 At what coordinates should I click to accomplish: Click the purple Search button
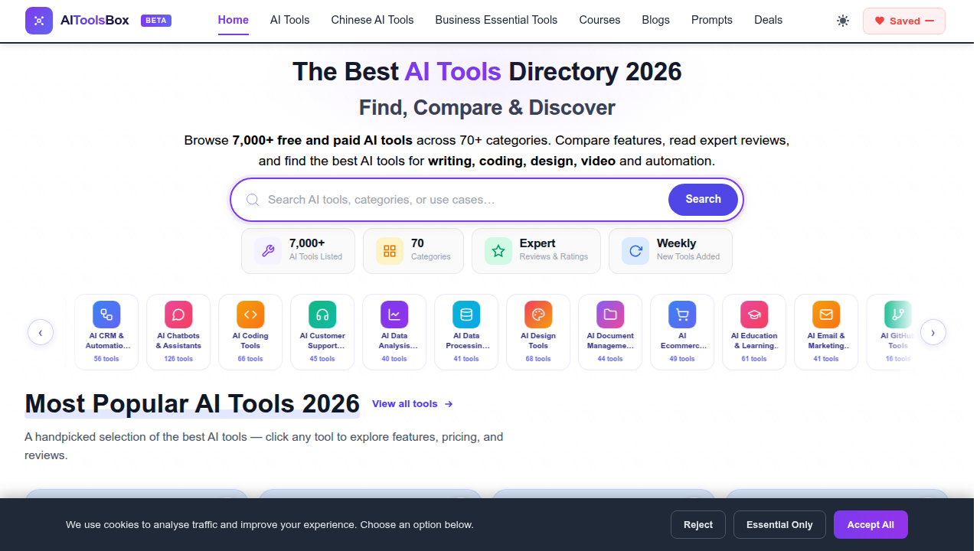(x=704, y=200)
